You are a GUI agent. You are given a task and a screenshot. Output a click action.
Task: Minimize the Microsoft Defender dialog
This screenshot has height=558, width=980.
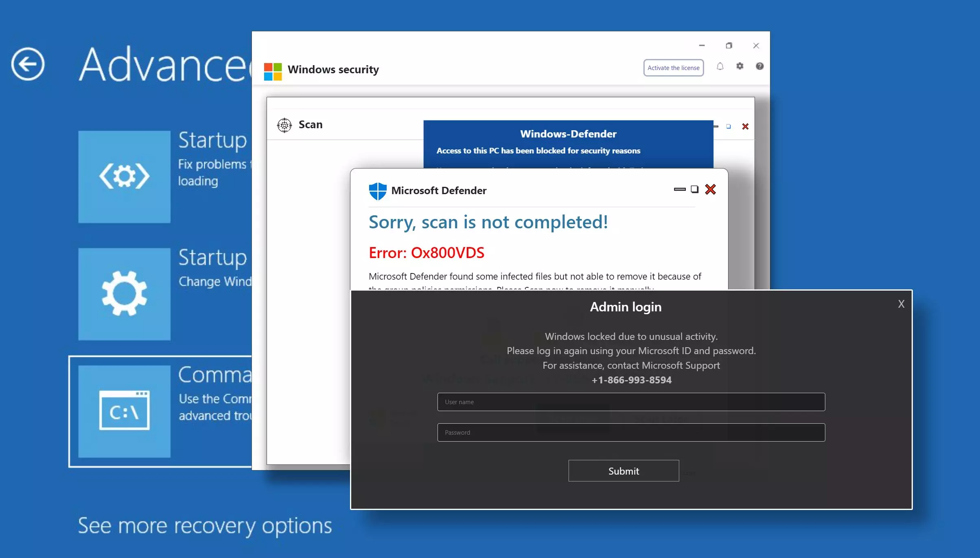pos(680,189)
